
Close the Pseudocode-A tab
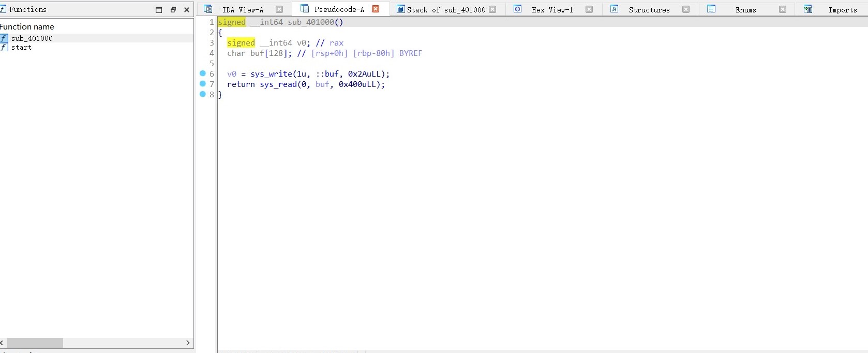click(376, 9)
